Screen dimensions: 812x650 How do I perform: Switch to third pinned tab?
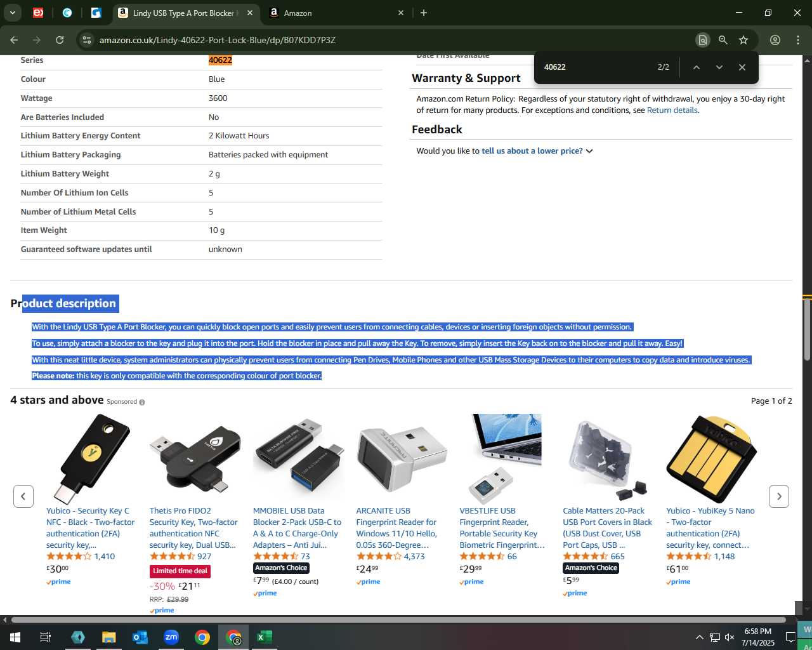pos(96,13)
